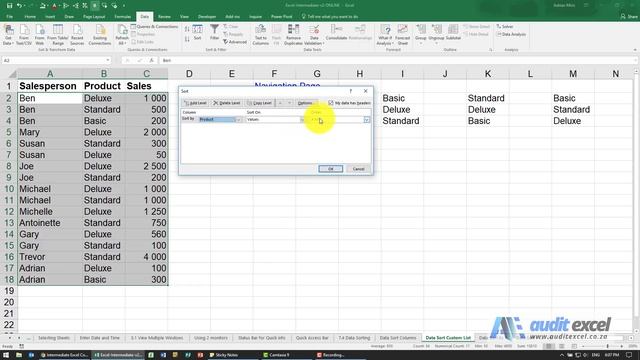Switch to the Review ribbon tab
The width and height of the screenshot is (640, 360).
(164, 17)
